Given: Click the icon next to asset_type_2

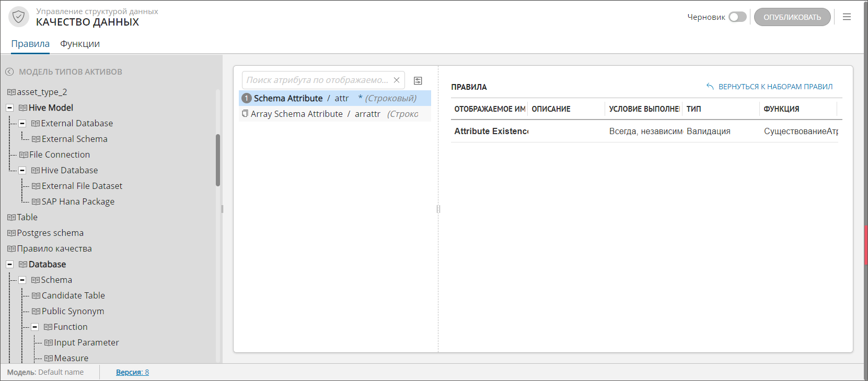Looking at the screenshot, I should click(x=11, y=92).
